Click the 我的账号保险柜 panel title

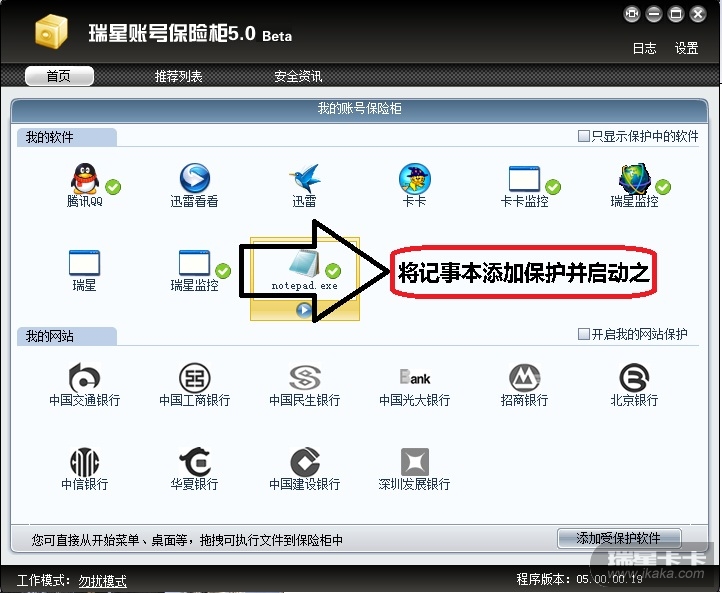point(360,108)
